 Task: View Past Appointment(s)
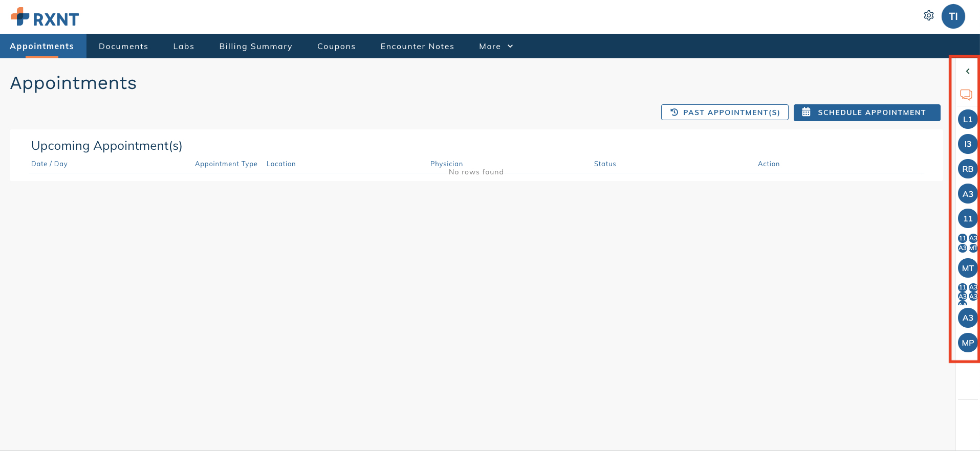click(725, 112)
